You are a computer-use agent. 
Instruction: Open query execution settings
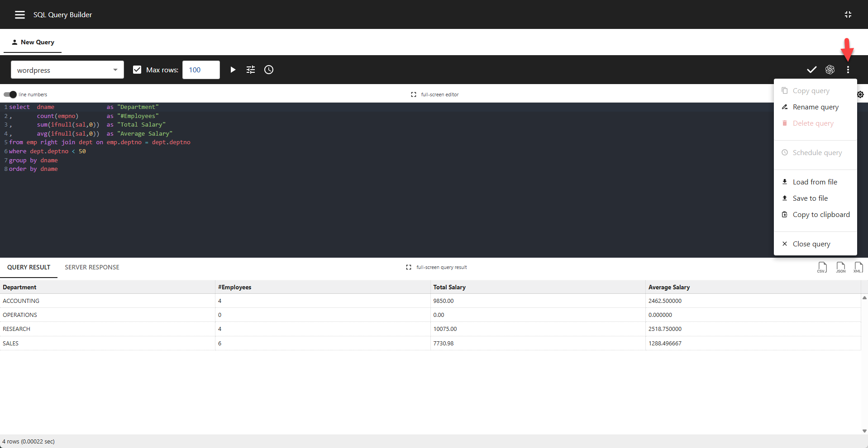click(x=251, y=70)
